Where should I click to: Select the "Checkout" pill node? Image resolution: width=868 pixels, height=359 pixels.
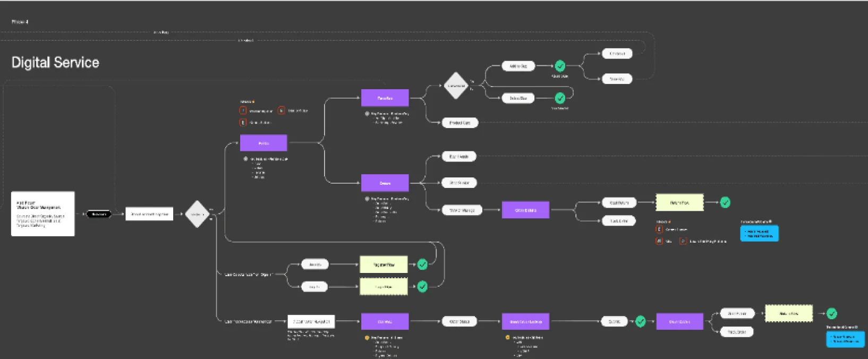(x=617, y=54)
